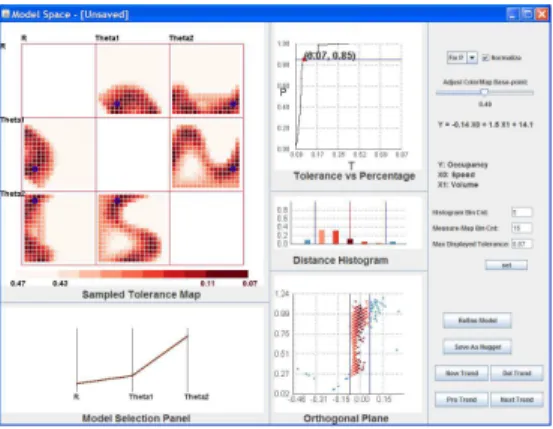The image size is (553, 429).
Task: Select the R row, Theta1 column map cell
Action: click(132, 81)
